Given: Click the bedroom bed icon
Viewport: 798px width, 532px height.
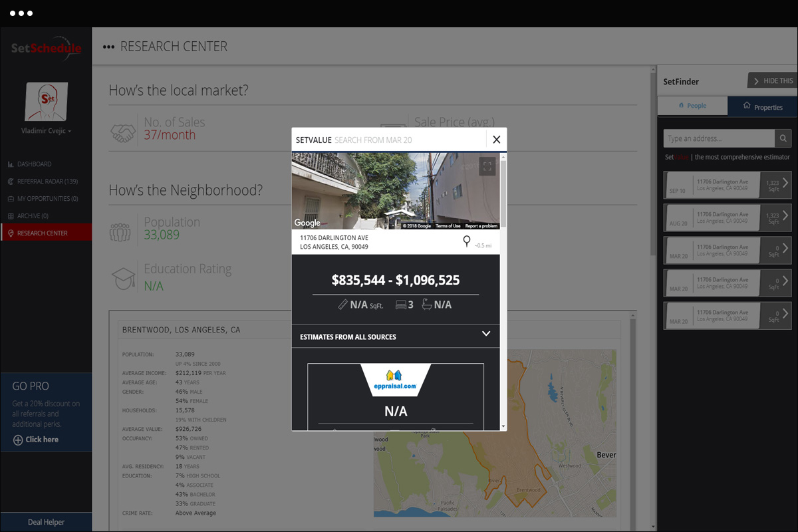Looking at the screenshot, I should pos(401,305).
